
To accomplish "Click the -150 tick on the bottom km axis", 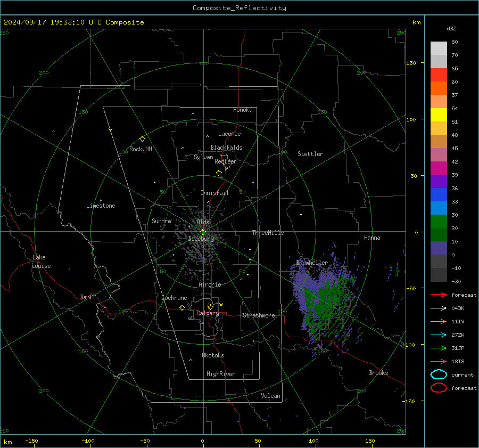I will pos(31,441).
